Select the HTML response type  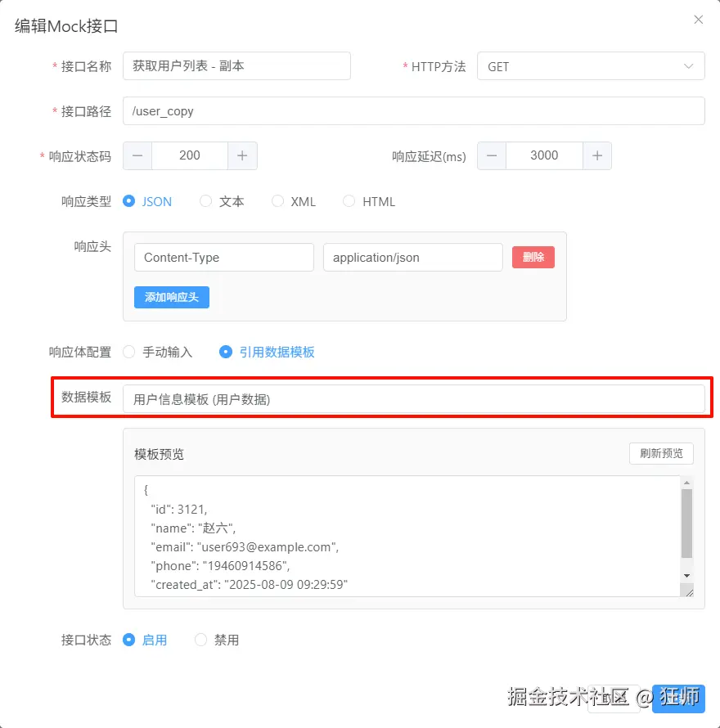[x=369, y=201]
